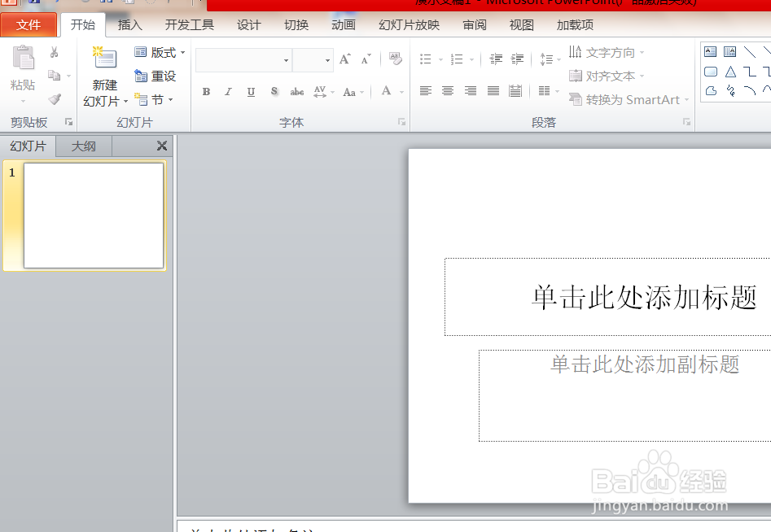Viewport: 771px width, 532px height.
Task: Switch to the Design (设计) tab
Action: (x=249, y=25)
